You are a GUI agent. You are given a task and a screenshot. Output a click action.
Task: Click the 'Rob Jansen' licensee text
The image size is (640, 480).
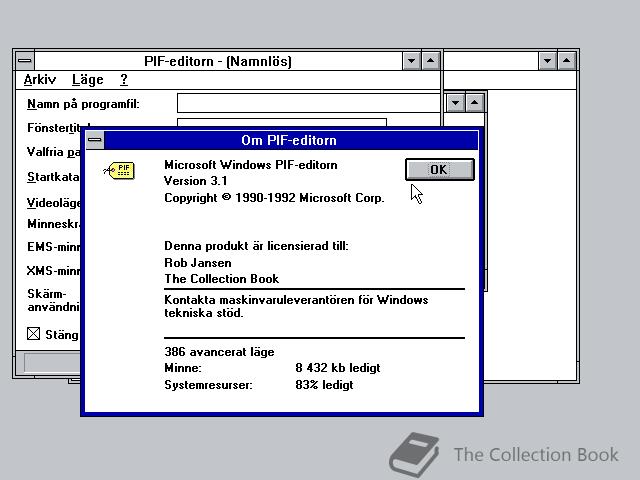[x=198, y=262]
